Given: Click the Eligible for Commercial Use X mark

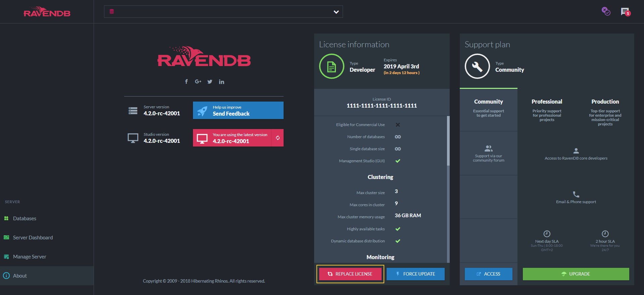Looking at the screenshot, I should [398, 125].
